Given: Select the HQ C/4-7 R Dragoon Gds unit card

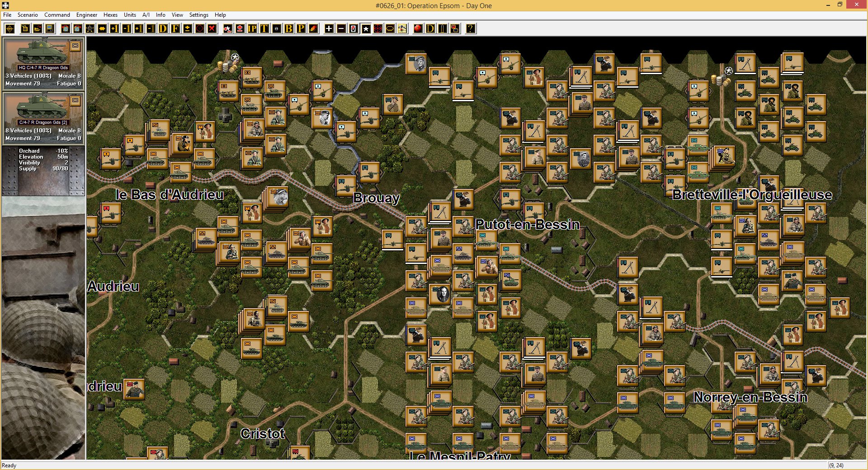Looking at the screenshot, I should 43,63.
